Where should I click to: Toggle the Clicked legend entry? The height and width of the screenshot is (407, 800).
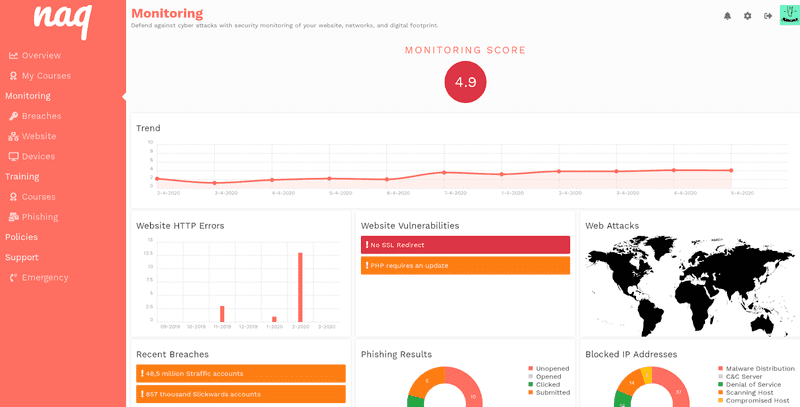click(544, 385)
